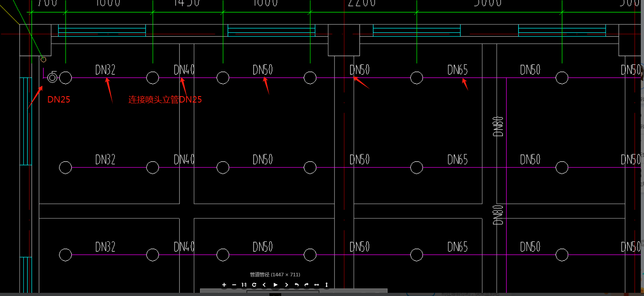Rotate image clockwise with right curved arrow
Viewport: 644px width, 296px height.
307,285
